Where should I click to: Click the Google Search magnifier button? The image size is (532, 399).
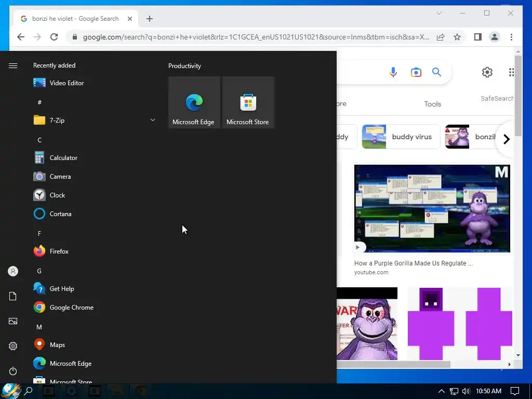[436, 72]
